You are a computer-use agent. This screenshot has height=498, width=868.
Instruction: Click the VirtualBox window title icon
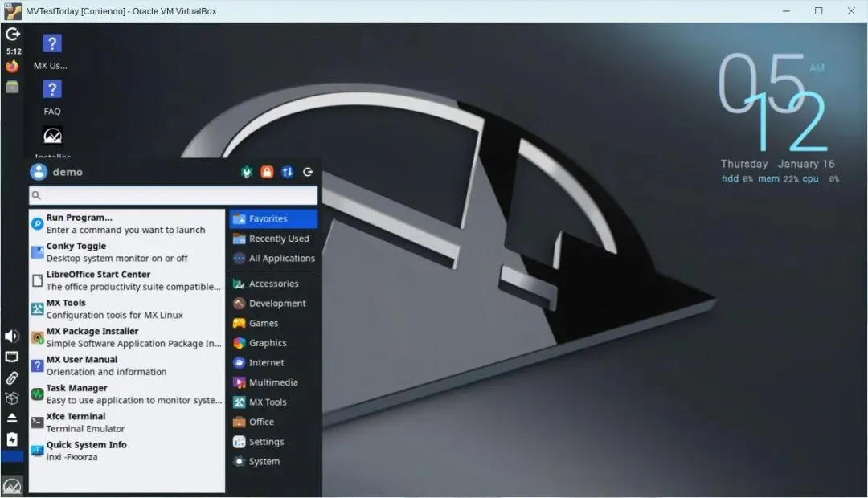(12, 11)
